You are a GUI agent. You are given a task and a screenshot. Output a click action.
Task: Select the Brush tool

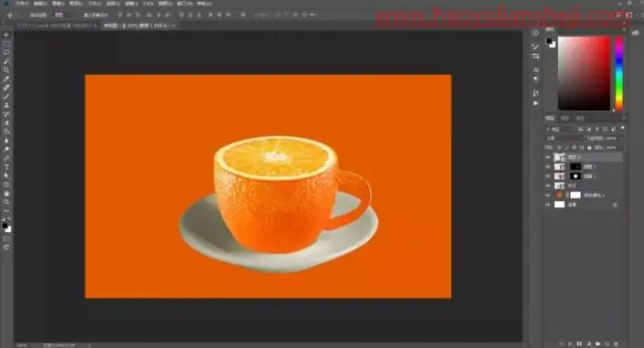[6, 97]
